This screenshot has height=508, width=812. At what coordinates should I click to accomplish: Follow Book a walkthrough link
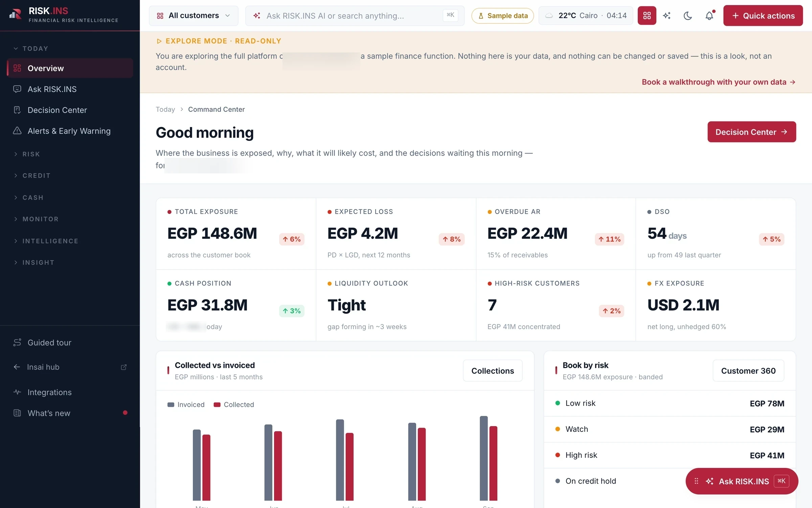tap(718, 82)
